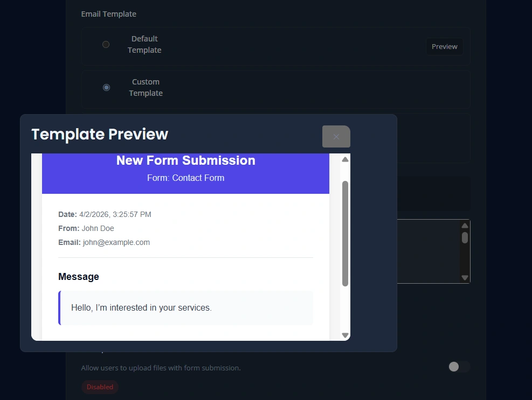Screen dimensions: 532x400
Task: Select the Custom Template option
Action: [106, 87]
